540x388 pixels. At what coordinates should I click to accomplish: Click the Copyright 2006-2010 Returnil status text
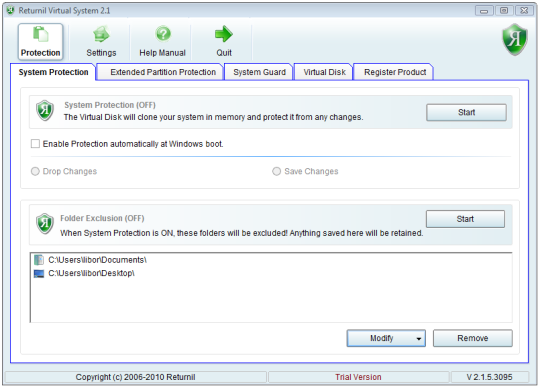tap(135, 377)
